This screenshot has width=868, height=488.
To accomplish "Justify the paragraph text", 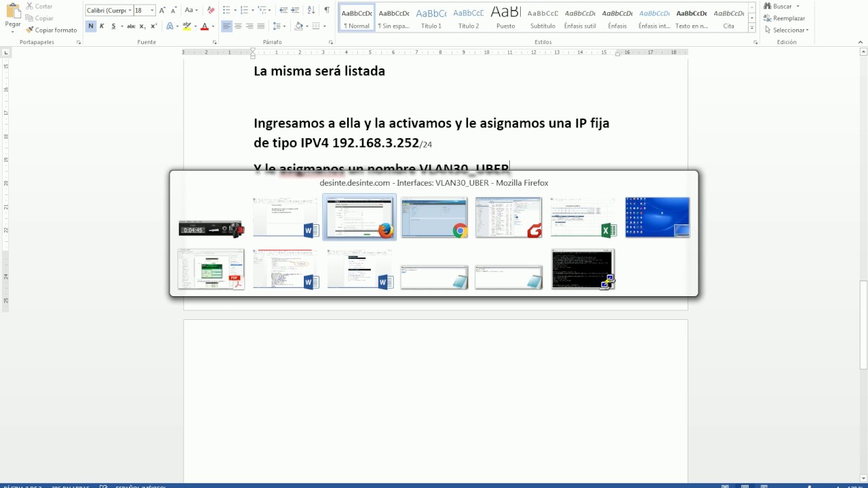I will (261, 26).
